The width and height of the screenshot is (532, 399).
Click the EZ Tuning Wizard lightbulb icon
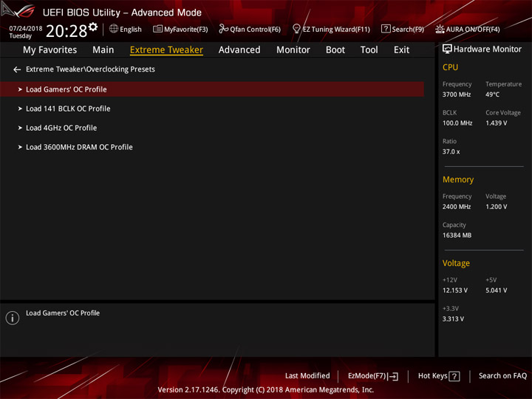[x=296, y=29]
